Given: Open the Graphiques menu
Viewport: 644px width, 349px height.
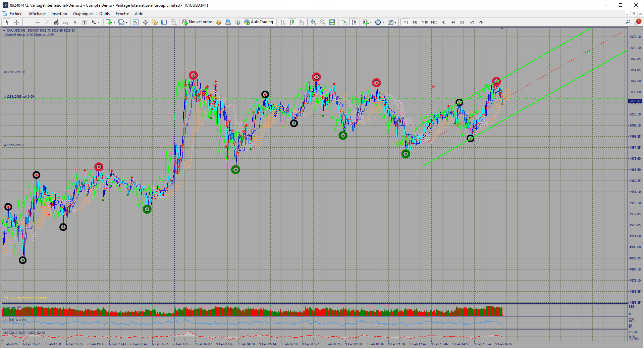Looking at the screenshot, I should point(83,14).
